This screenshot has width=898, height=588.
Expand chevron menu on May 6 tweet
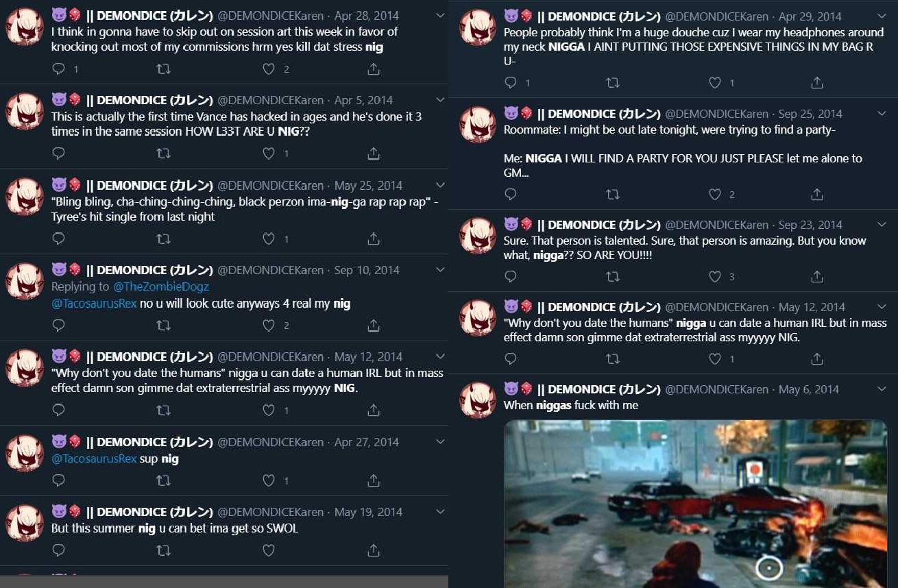882,389
